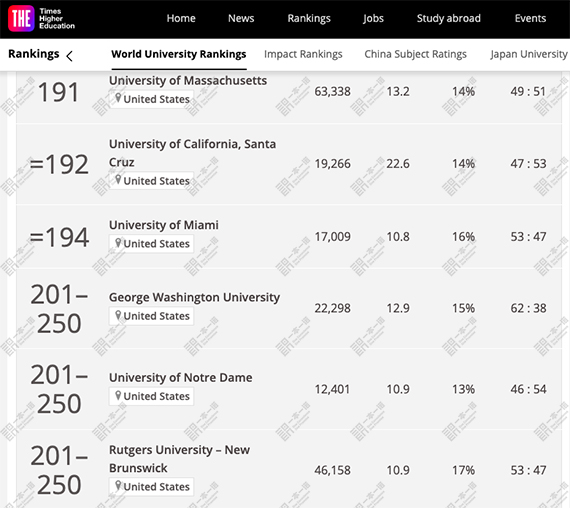Click the THE Times Higher Education logo
Screen dimensions: 570x508
41,19
